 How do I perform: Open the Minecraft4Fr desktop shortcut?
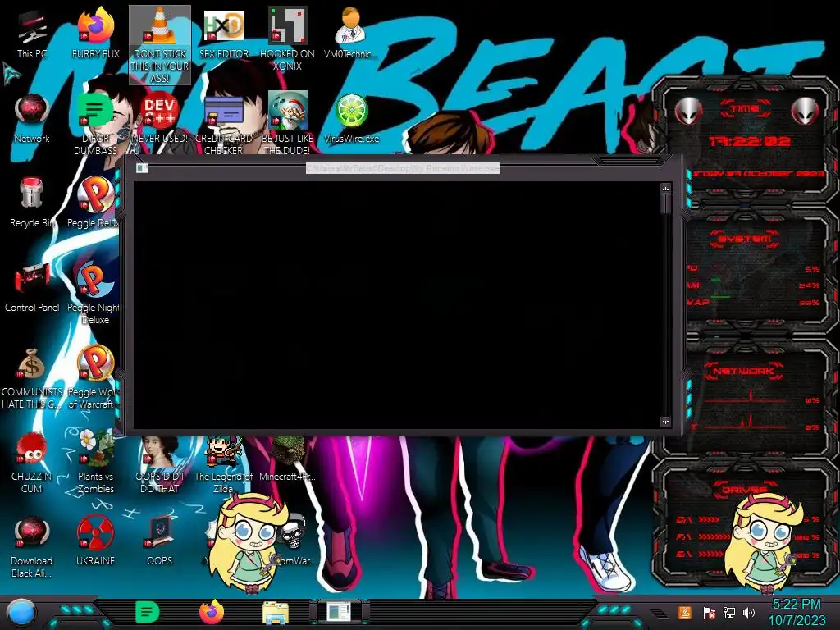287,459
